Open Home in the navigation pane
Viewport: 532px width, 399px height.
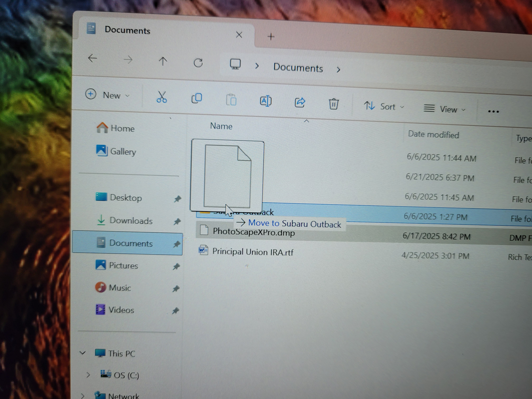(115, 128)
